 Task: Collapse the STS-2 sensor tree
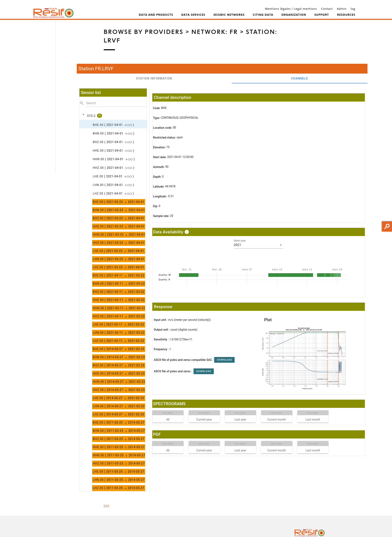click(x=83, y=115)
